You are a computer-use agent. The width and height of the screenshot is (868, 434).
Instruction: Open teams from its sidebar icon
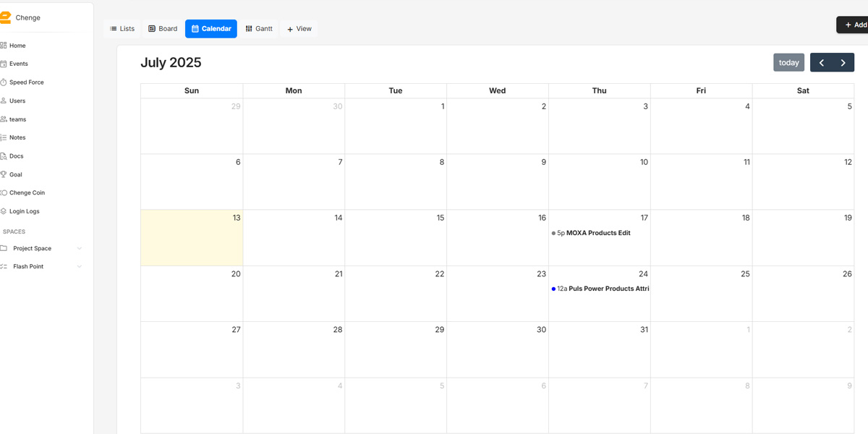click(4, 119)
